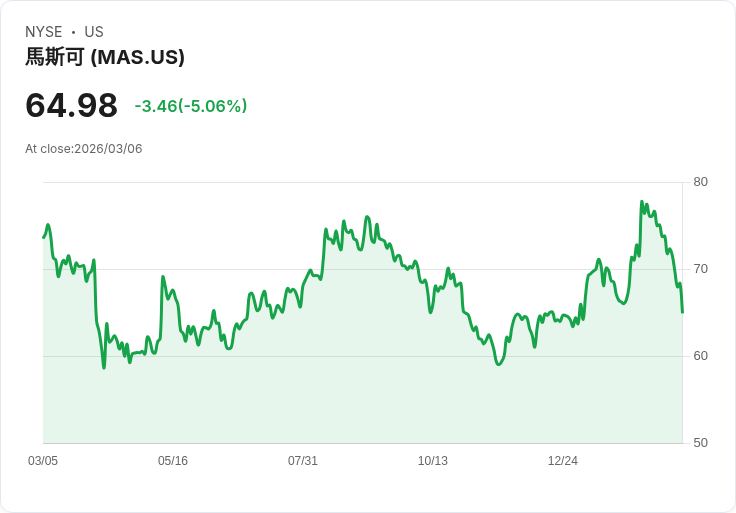Click the 70 price axis label
The width and height of the screenshot is (736, 513).
[x=700, y=269]
